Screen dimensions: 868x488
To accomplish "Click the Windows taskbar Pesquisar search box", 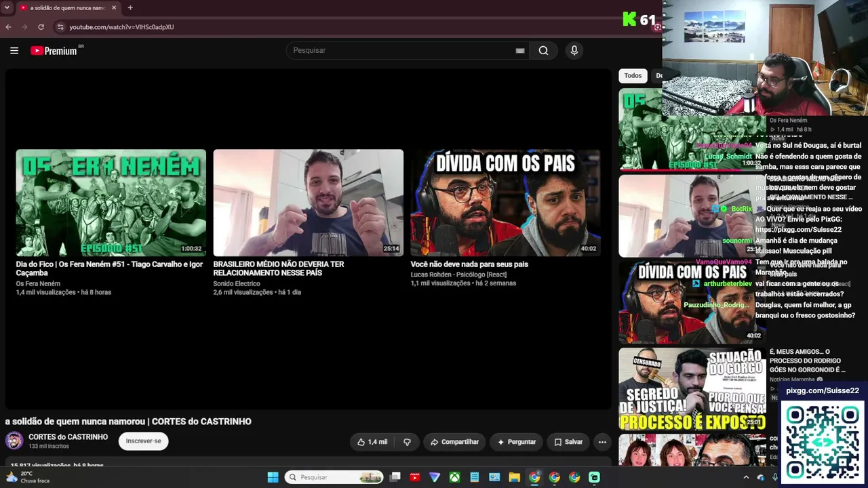I will pyautogui.click(x=334, y=477).
